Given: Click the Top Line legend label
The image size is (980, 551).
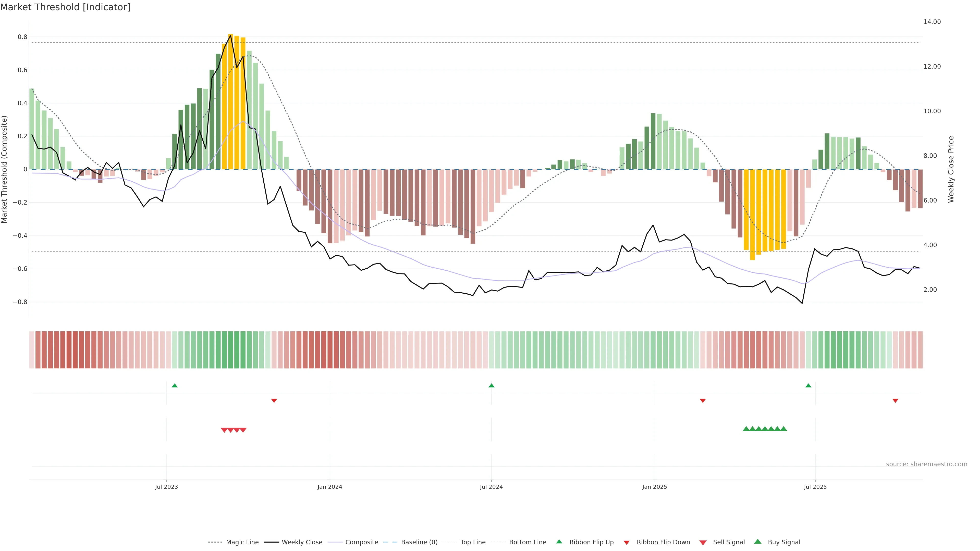Looking at the screenshot, I should click(x=473, y=542).
